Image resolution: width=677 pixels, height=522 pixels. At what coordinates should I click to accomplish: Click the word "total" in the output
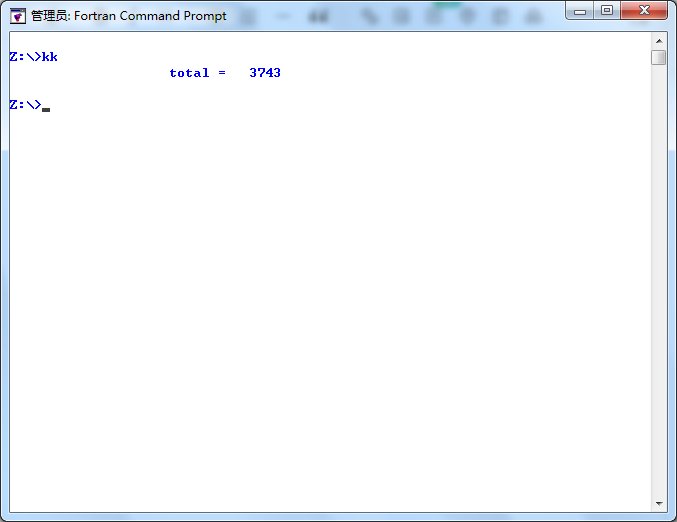[x=189, y=73]
